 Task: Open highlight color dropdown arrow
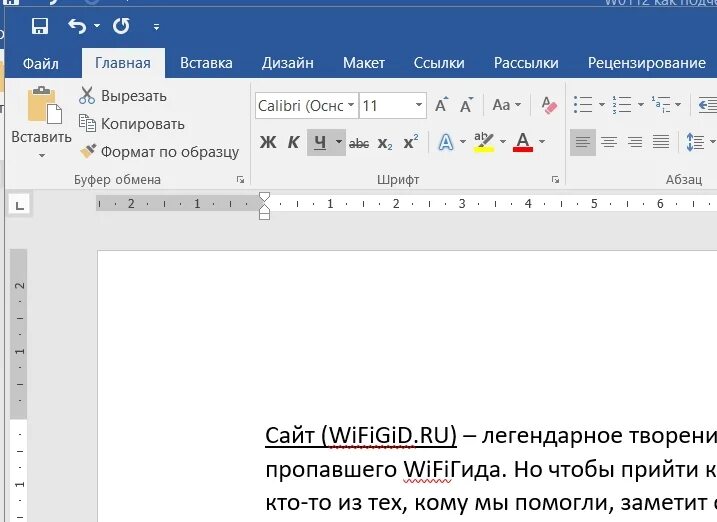pyautogui.click(x=503, y=142)
